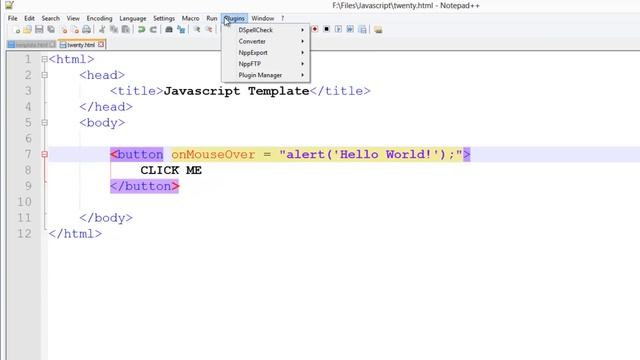Expand the NppFTP submenu arrow
Screen dimensions: 640x360
(302, 64)
